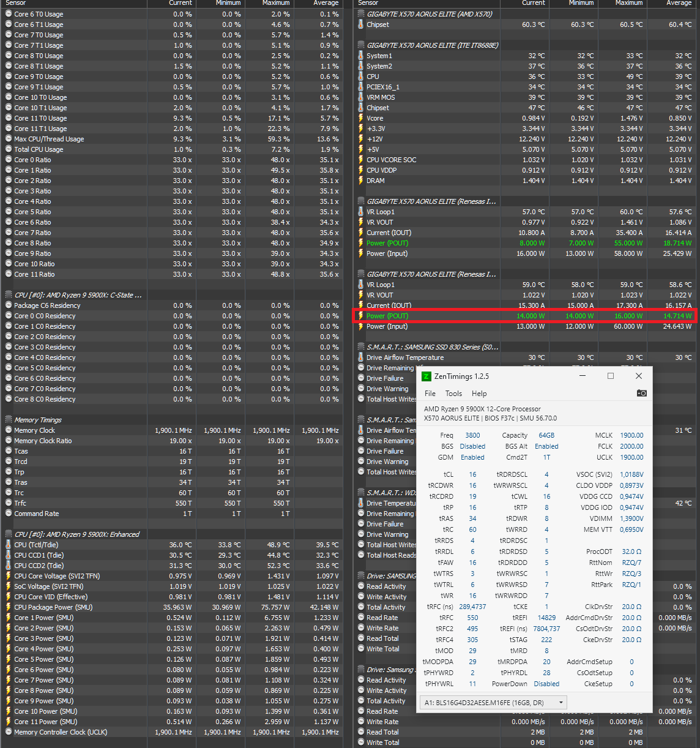
Task: Click lightning icon beside CPU VCORE SOC
Action: coord(361,160)
